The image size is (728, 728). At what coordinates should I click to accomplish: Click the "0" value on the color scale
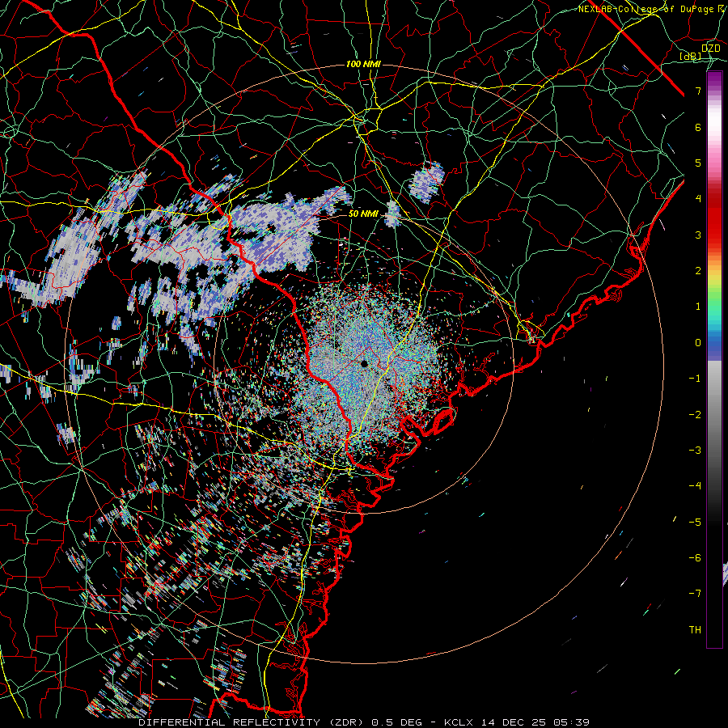pyautogui.click(x=698, y=343)
